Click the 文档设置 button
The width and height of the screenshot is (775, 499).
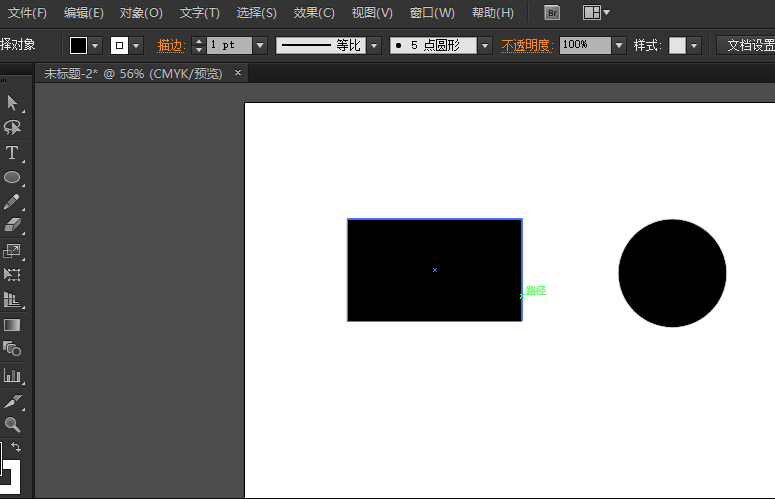748,46
